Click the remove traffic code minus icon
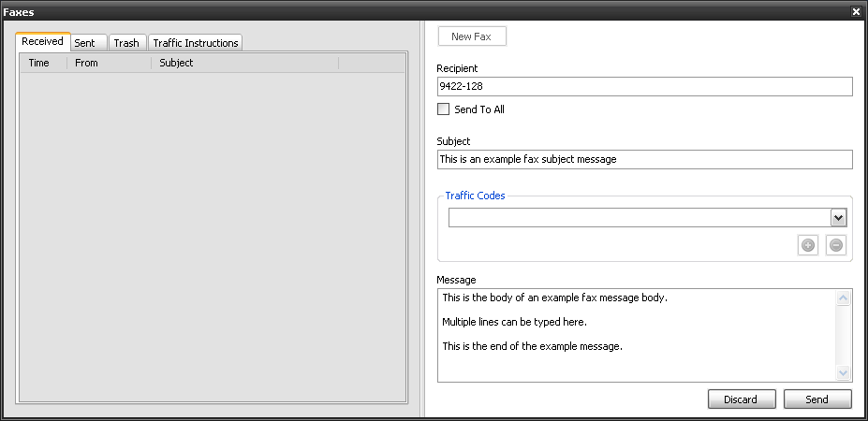868x421 pixels. click(x=836, y=245)
